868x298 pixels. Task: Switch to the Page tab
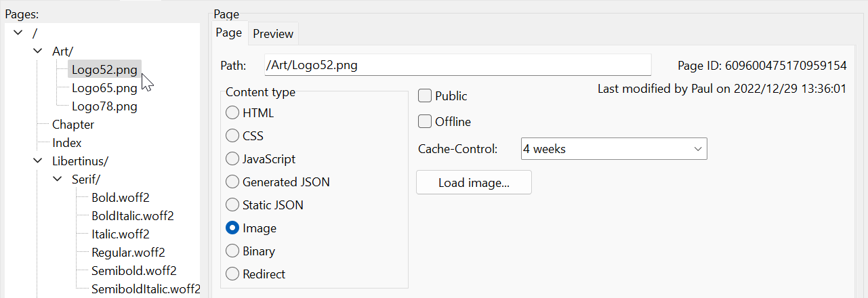coord(229,33)
